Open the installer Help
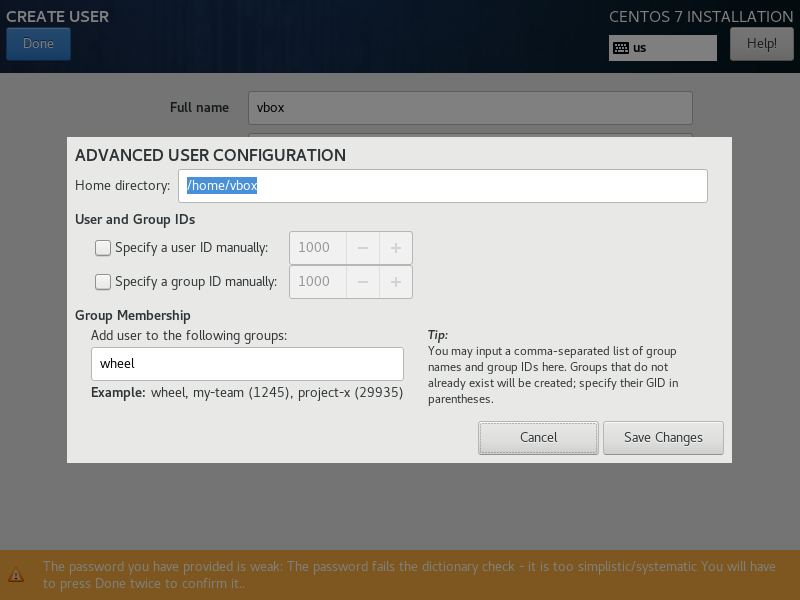This screenshot has height=600, width=800. pyautogui.click(x=762, y=44)
